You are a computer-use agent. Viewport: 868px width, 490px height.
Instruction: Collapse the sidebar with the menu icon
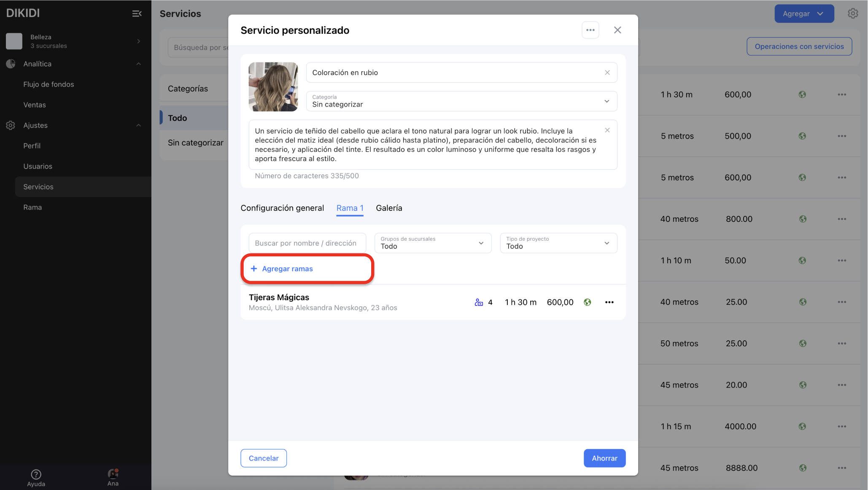[137, 13]
